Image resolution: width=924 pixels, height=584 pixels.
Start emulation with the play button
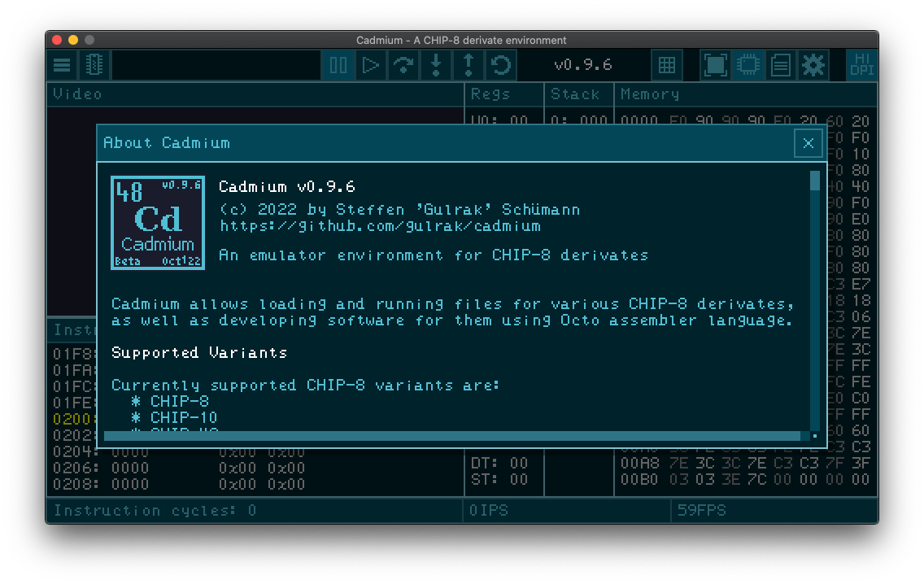pyautogui.click(x=371, y=65)
